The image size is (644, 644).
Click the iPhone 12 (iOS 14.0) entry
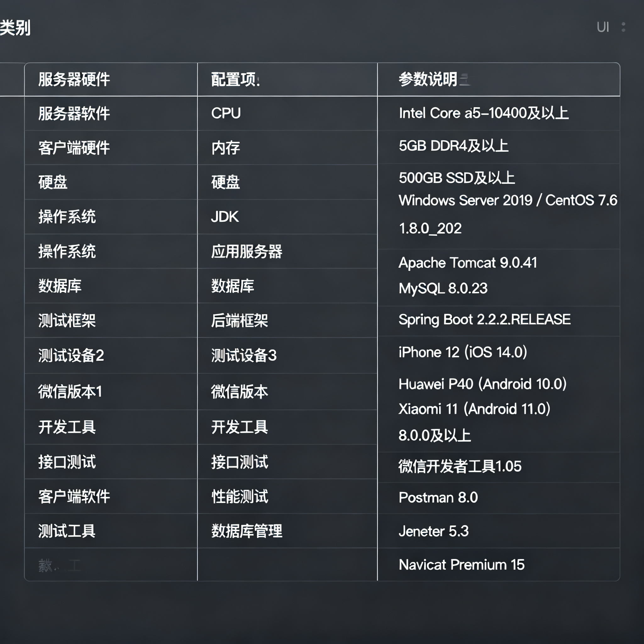pyautogui.click(x=463, y=352)
